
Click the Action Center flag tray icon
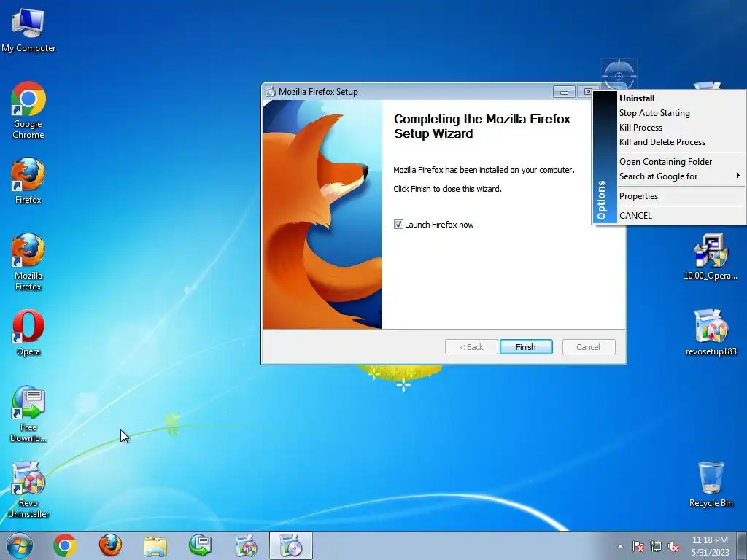click(x=638, y=546)
